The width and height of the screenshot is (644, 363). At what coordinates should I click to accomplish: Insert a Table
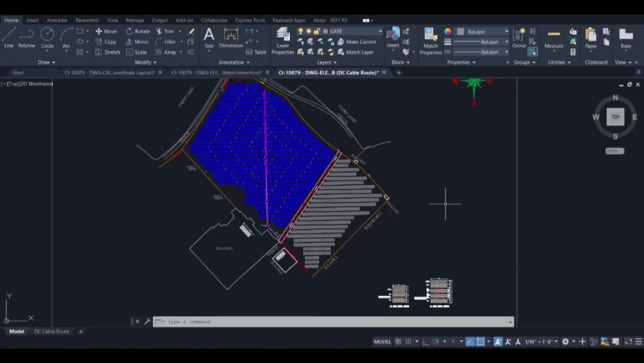click(x=256, y=52)
